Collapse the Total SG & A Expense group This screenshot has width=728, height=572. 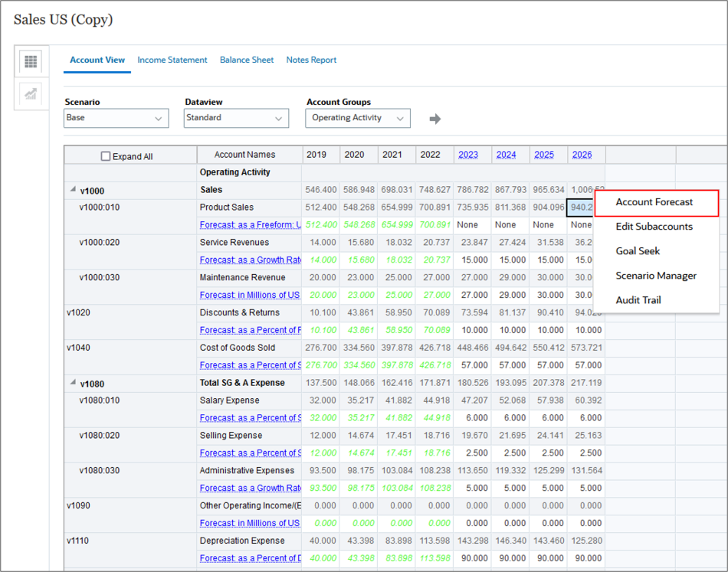coord(73,383)
